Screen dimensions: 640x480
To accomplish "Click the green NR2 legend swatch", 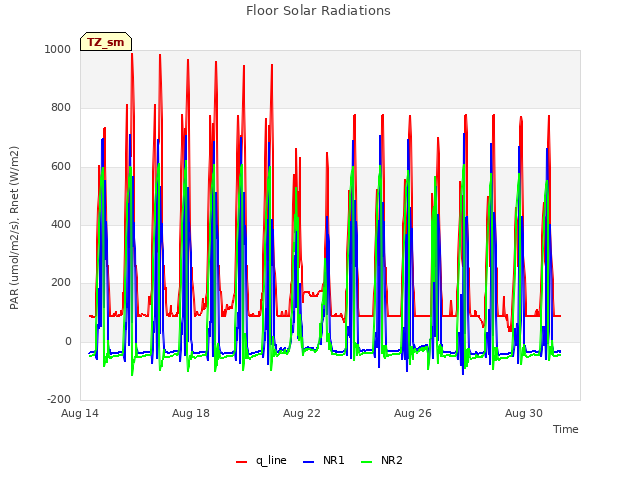I will pyautogui.click(x=367, y=462).
